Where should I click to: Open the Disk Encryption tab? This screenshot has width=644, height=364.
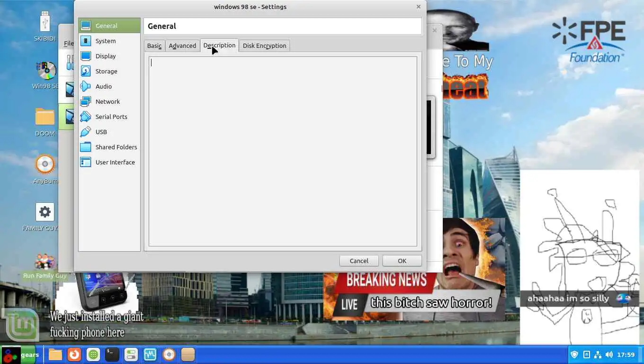264,45
